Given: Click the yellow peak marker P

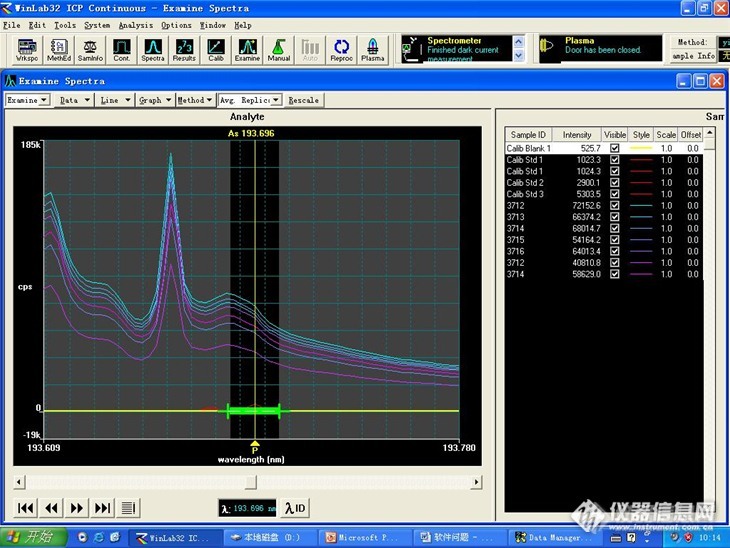Looking at the screenshot, I should 255,447.
